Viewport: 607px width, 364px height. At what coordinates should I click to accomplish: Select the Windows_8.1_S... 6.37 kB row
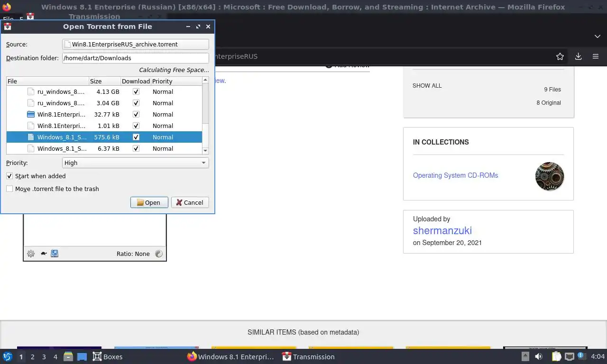(104, 148)
